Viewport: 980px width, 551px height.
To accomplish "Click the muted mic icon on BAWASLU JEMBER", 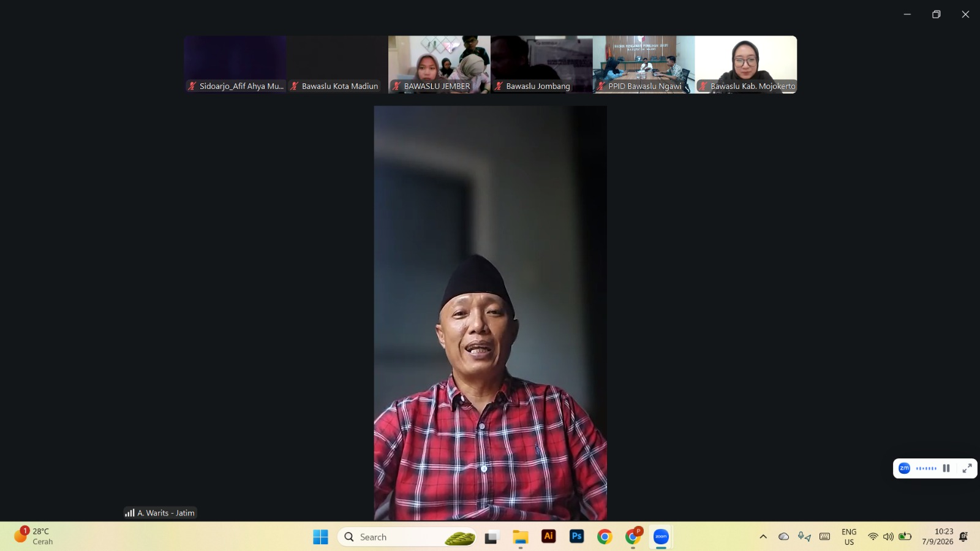I will click(397, 86).
